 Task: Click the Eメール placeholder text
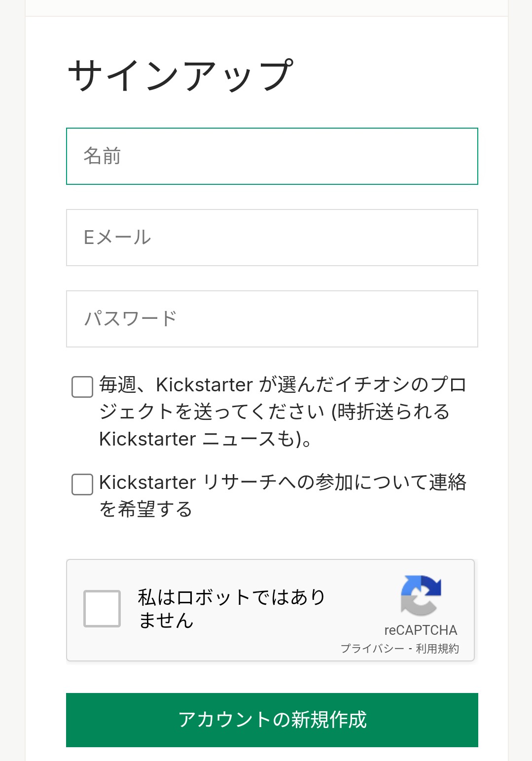pos(117,237)
